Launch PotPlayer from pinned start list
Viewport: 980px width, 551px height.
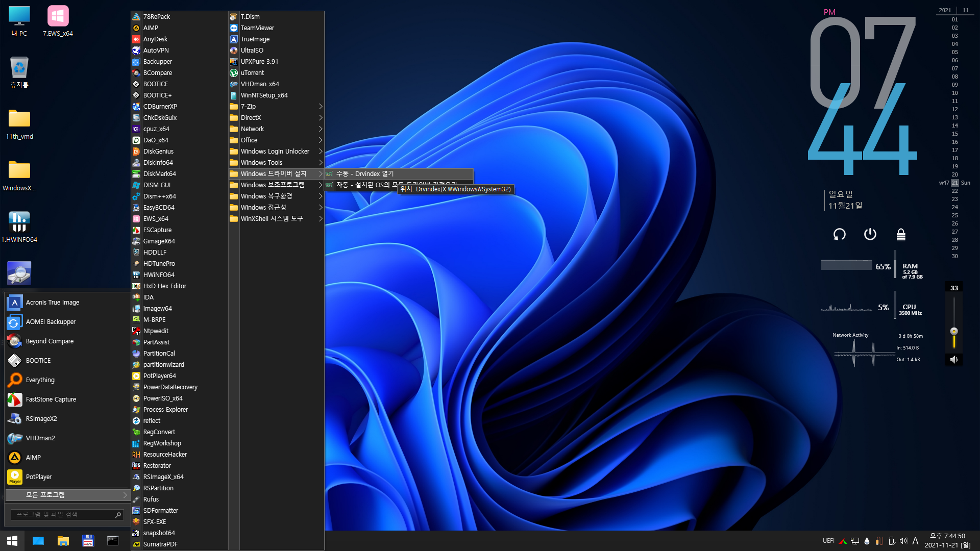coord(67,477)
